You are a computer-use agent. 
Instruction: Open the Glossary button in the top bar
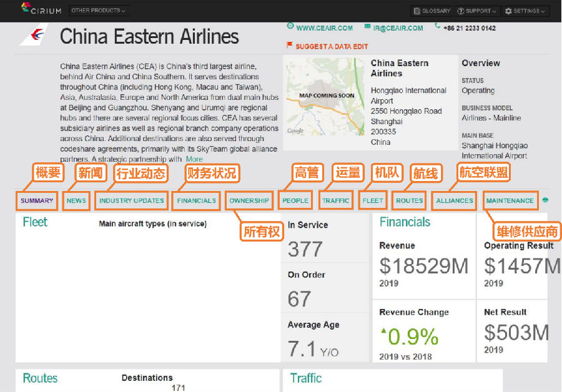point(431,11)
